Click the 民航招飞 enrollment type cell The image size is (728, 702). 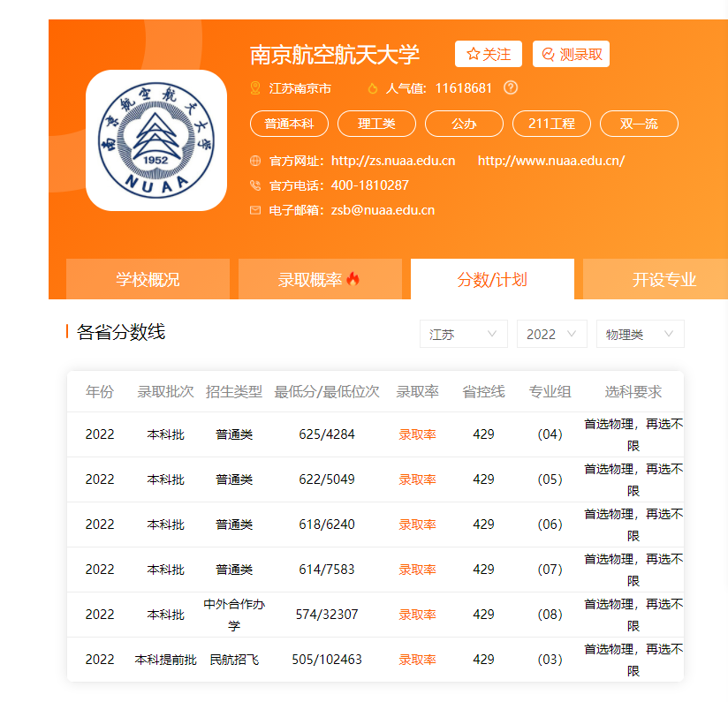click(x=234, y=660)
